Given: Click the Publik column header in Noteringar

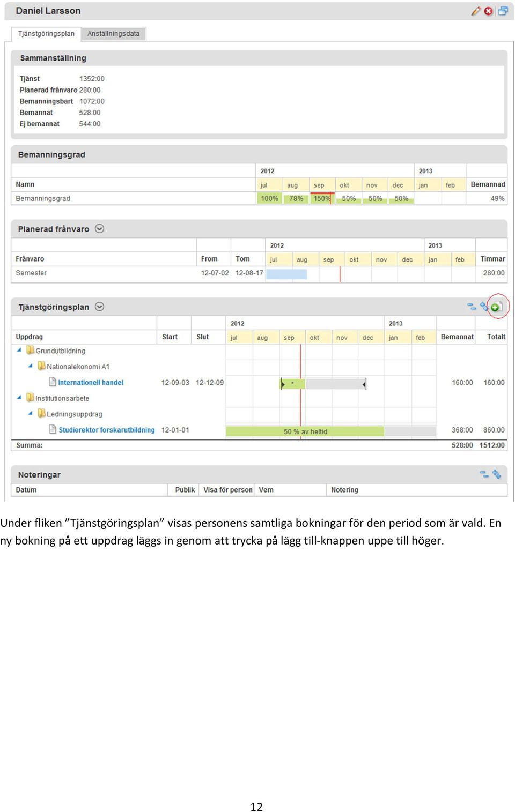Looking at the screenshot, I should pos(185,490).
